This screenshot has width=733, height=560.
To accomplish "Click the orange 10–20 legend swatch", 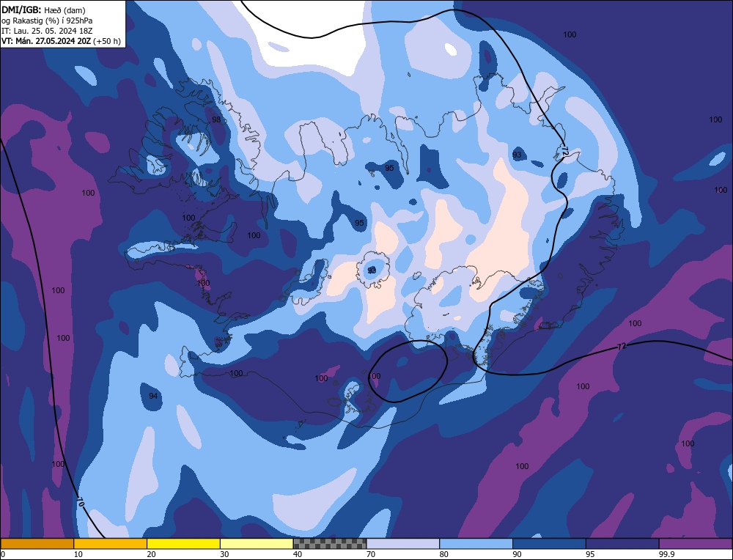I will tap(111, 544).
